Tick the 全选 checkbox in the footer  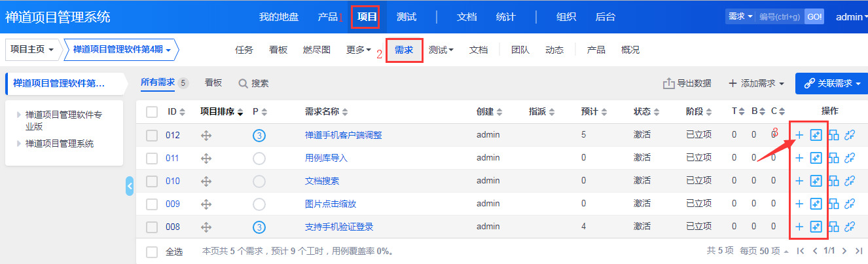click(x=152, y=252)
